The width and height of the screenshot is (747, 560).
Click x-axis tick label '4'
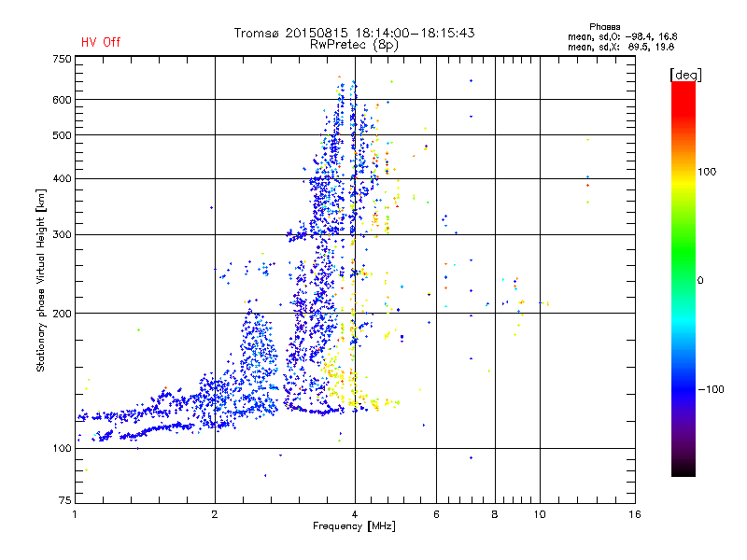[x=355, y=514]
